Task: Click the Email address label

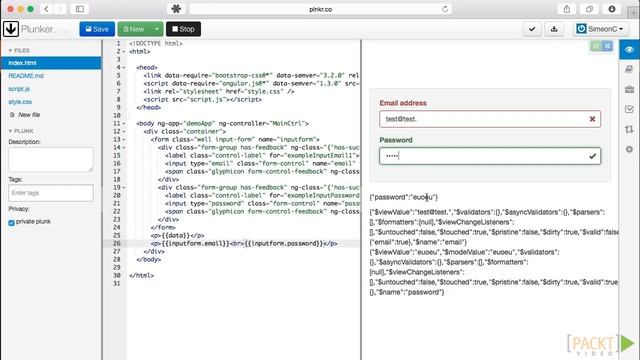Action: (x=403, y=103)
